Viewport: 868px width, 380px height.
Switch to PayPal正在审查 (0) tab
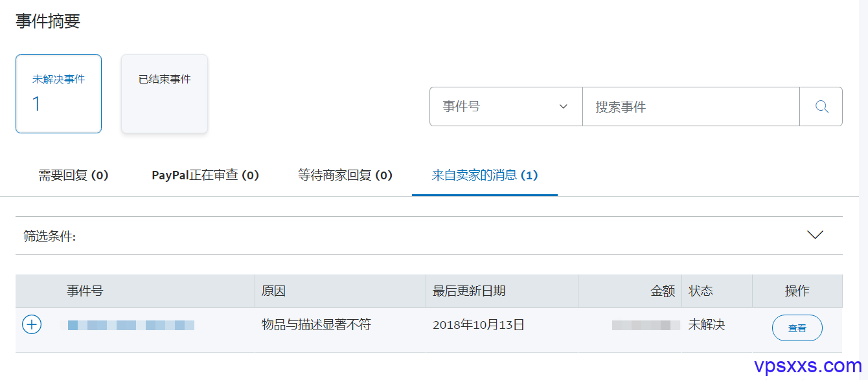[x=205, y=175]
